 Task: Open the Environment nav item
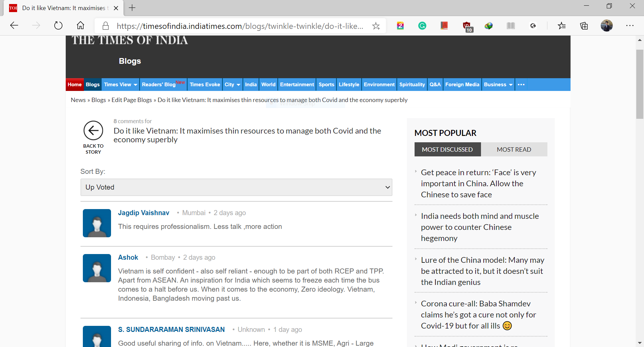[x=379, y=85]
